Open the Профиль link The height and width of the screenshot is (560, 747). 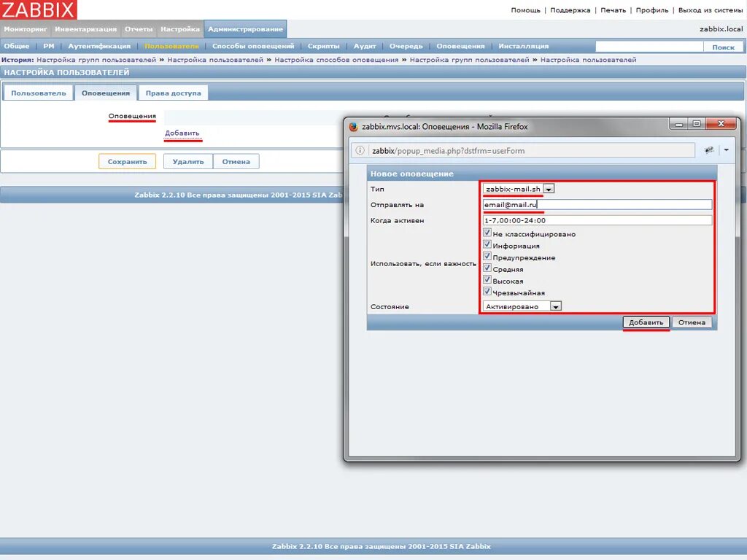[x=652, y=10]
